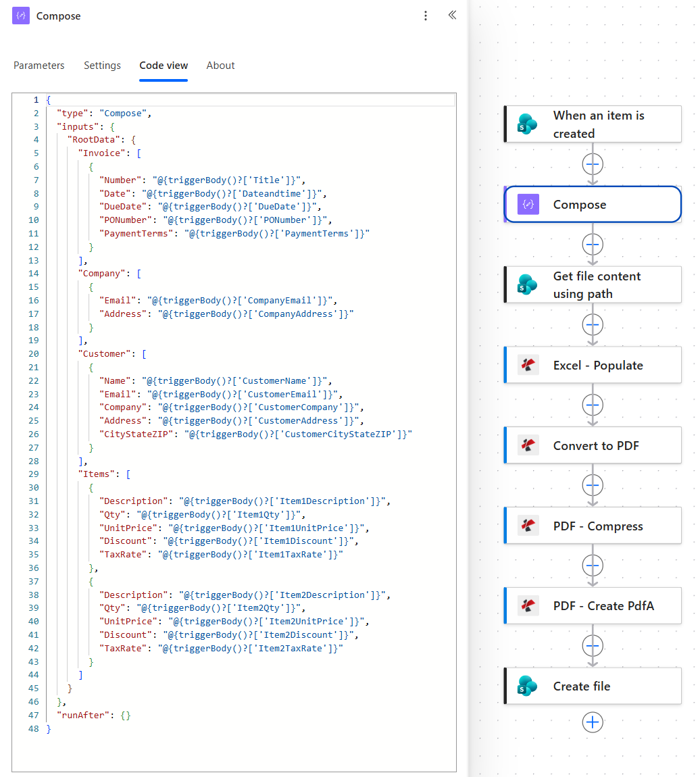Screen dimensions: 700x777
Task: Click the connector icon on PDF - Create PdfA
Action: coord(528,606)
